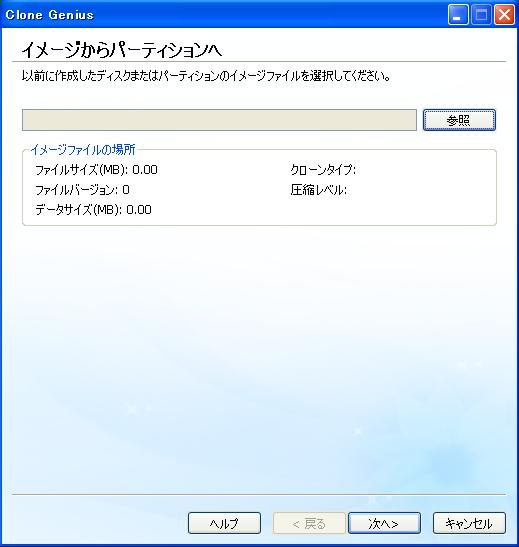Minimize the Clone Genius window
This screenshot has width=519, height=547.
pyautogui.click(x=458, y=15)
